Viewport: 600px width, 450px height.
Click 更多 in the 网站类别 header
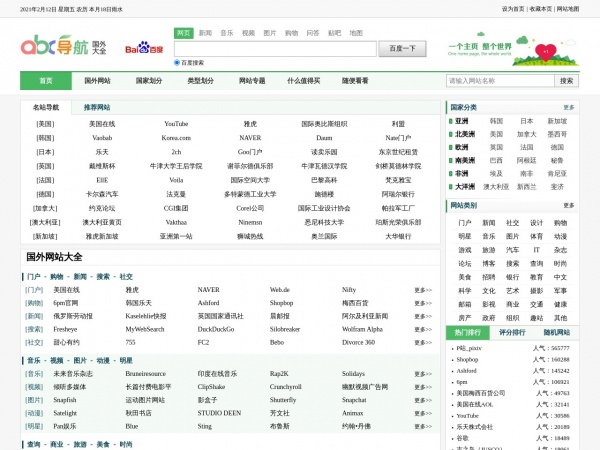point(569,205)
